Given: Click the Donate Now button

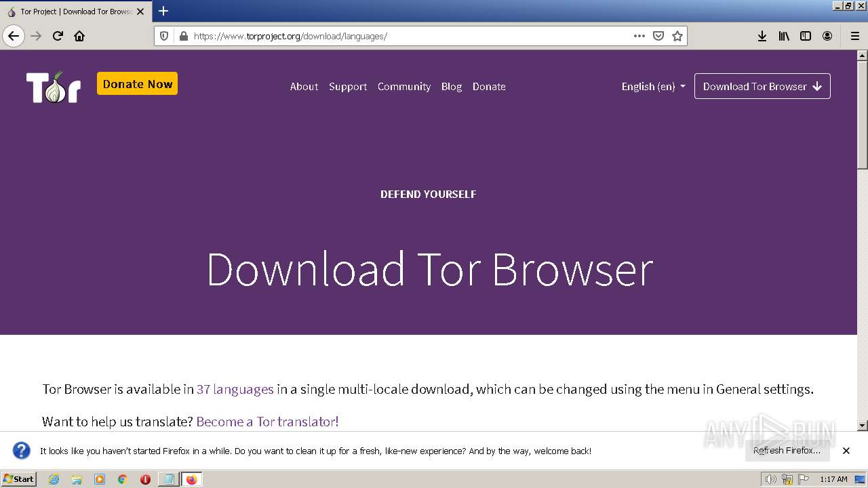Looking at the screenshot, I should (x=137, y=83).
